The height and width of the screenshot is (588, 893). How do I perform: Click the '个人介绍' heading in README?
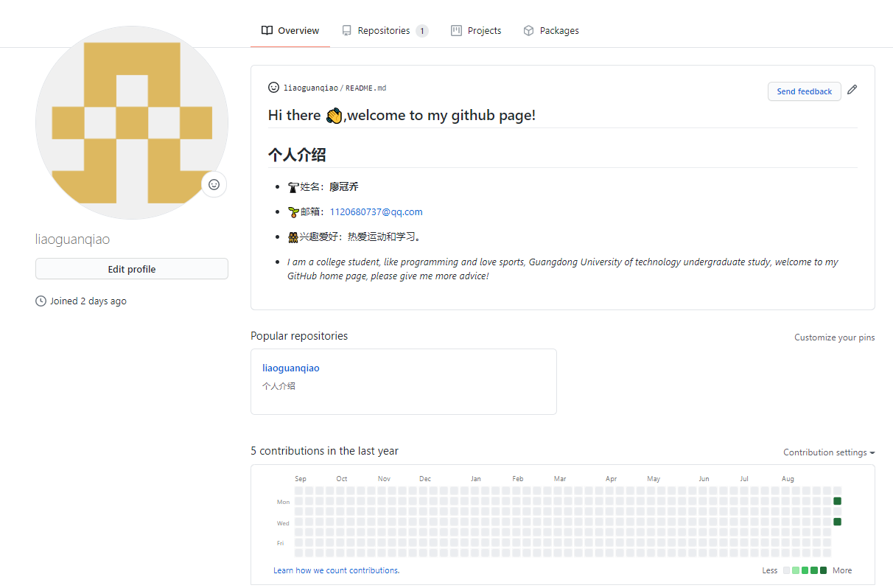[x=297, y=155]
